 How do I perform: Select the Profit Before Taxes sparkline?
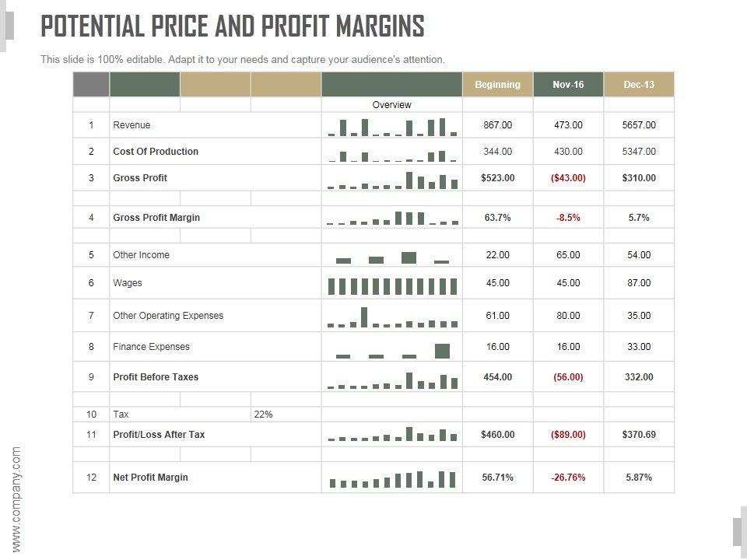click(x=392, y=380)
